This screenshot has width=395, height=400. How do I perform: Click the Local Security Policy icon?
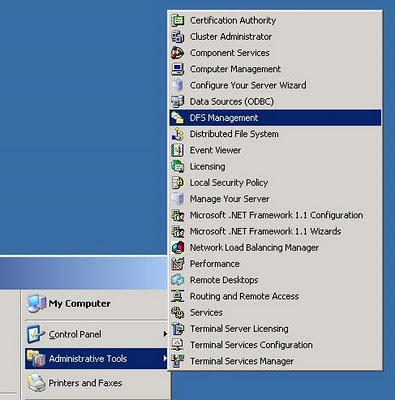[x=178, y=183]
